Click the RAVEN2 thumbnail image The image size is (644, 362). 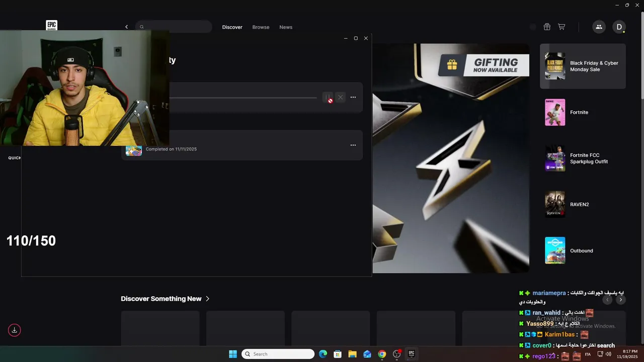(555, 205)
